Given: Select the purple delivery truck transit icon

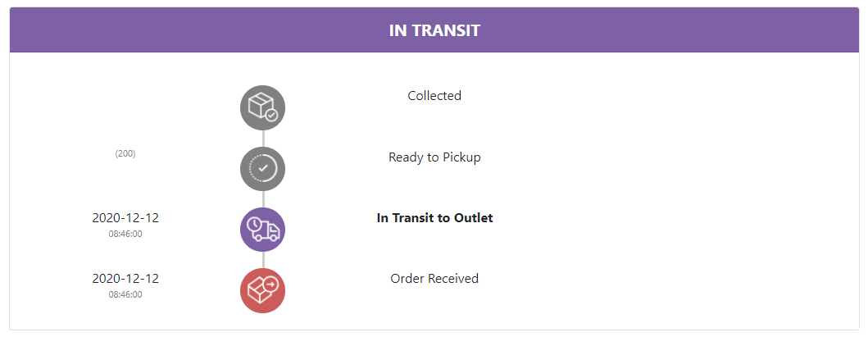Looking at the screenshot, I should click(262, 230).
